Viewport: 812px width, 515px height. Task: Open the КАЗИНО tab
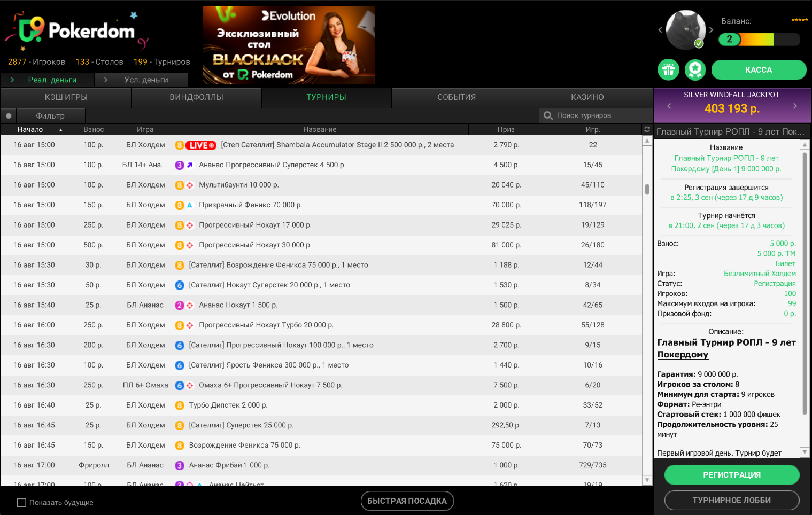[x=587, y=97]
